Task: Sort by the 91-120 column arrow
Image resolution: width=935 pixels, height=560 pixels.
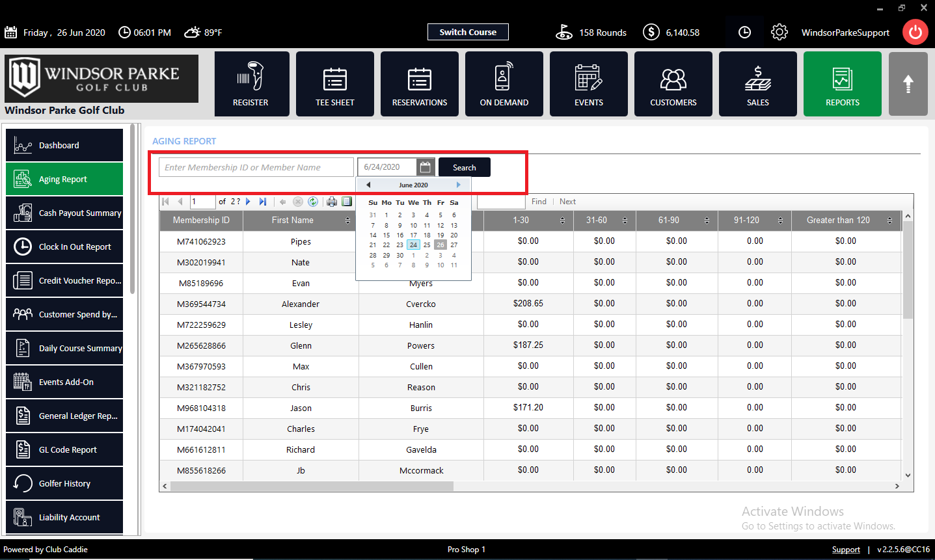Action: [x=780, y=221]
